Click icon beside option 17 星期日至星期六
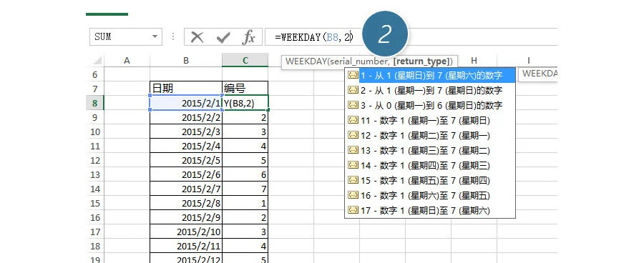 [353, 211]
